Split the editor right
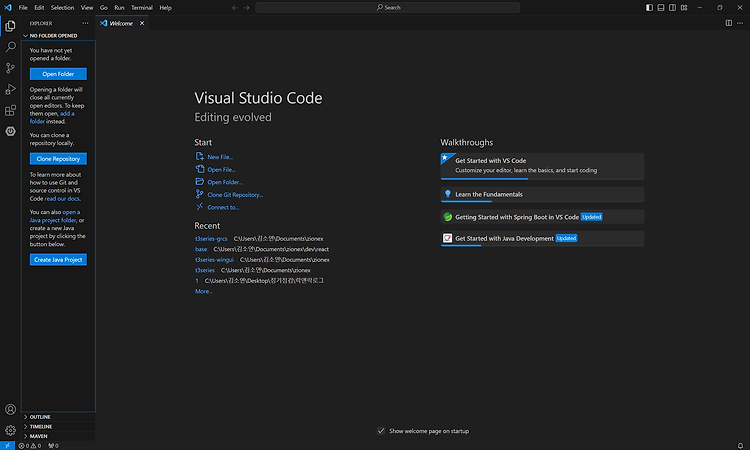 [x=728, y=23]
